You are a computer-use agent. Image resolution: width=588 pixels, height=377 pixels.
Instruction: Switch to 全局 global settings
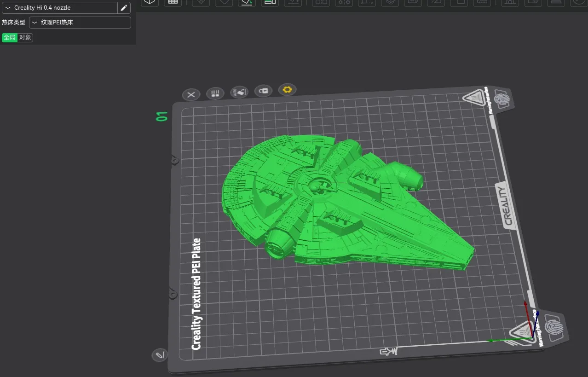(10, 38)
